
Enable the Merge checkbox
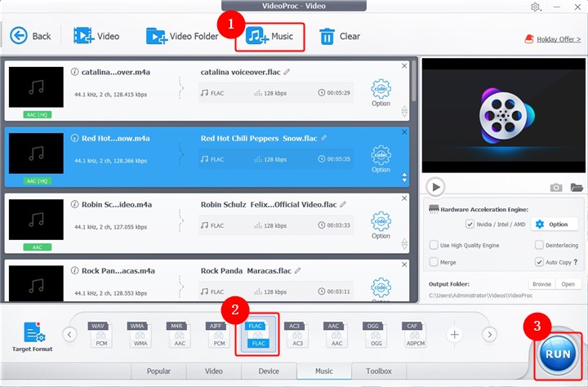(434, 262)
